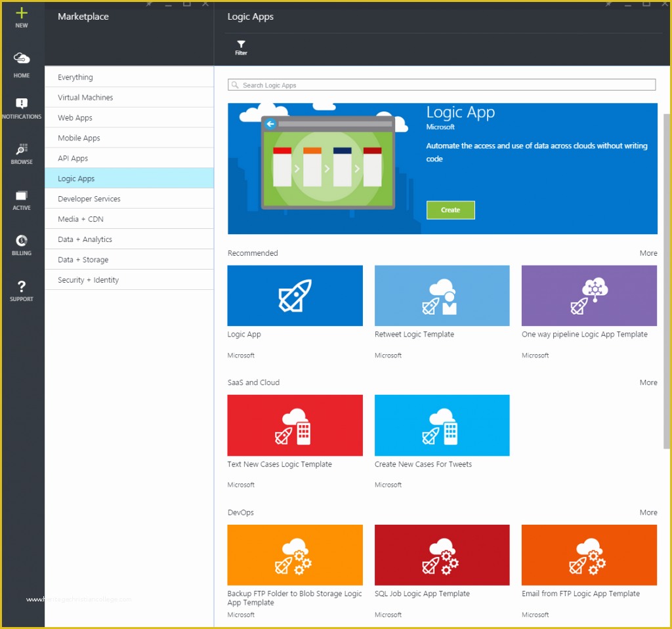Click the search magnifier icon
This screenshot has height=629, width=672.
coord(235,85)
